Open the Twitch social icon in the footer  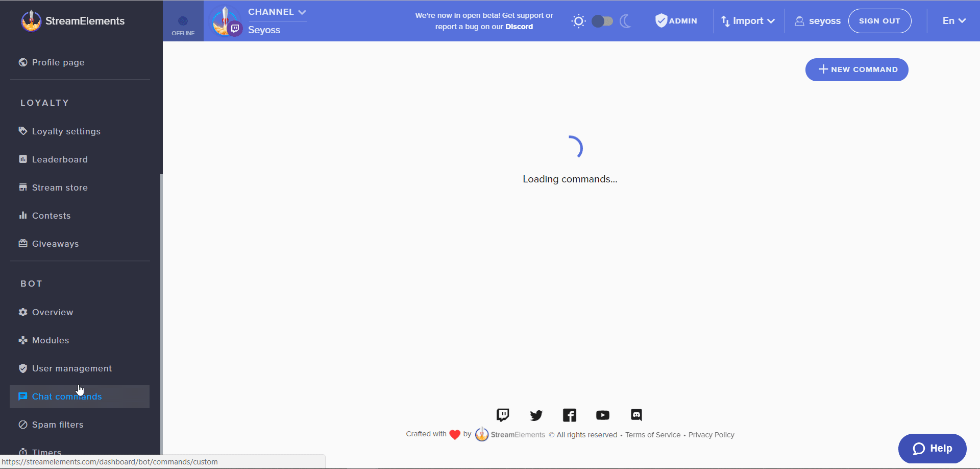coord(503,415)
